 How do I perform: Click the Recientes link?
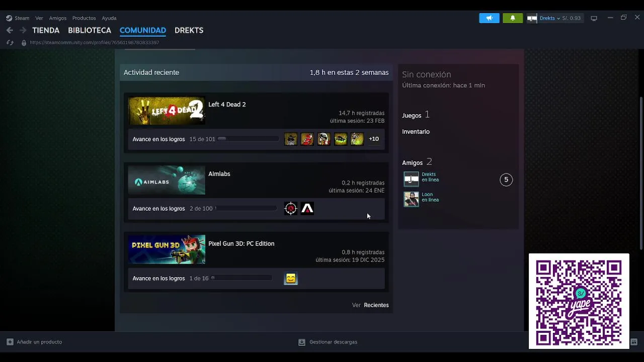coord(376,305)
